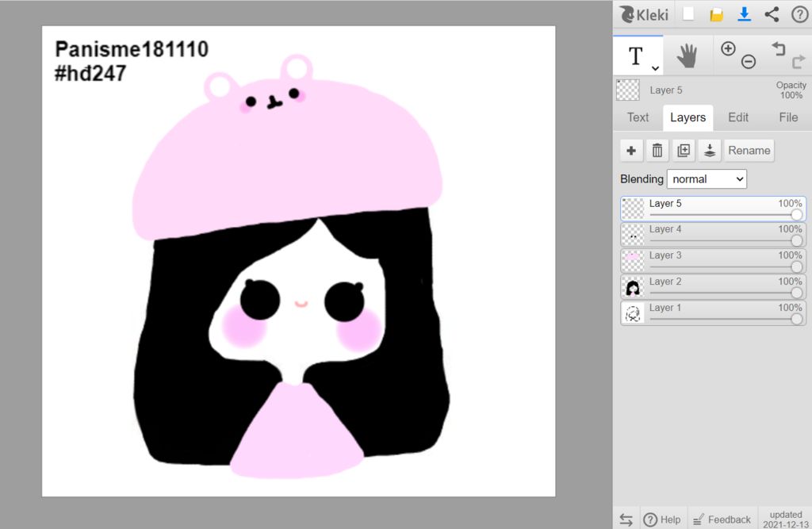
Task: Delete the current layer via trash icon
Action: [x=657, y=151]
